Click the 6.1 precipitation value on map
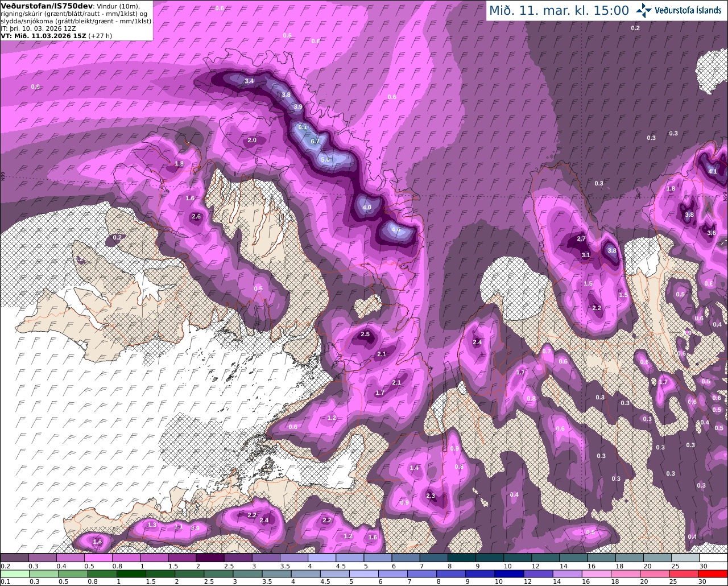 point(303,127)
